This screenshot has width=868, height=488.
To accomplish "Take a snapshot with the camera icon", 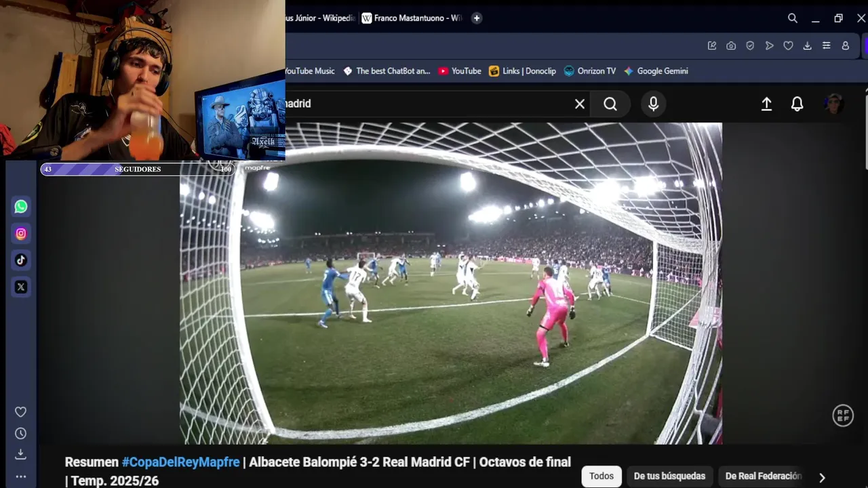I will [731, 45].
